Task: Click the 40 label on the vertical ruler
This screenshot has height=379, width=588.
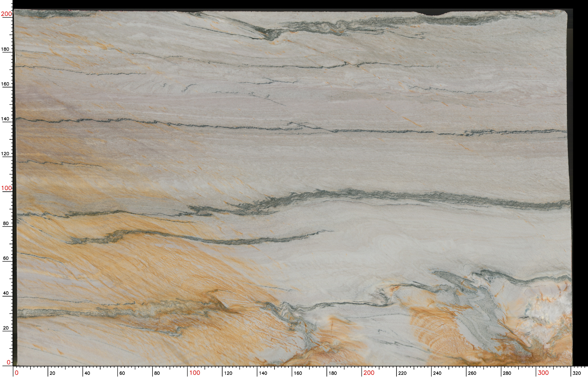Action: 6,293
